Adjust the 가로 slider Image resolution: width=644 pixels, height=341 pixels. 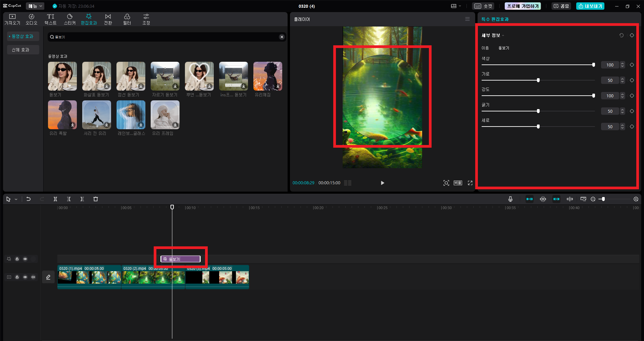coord(538,80)
